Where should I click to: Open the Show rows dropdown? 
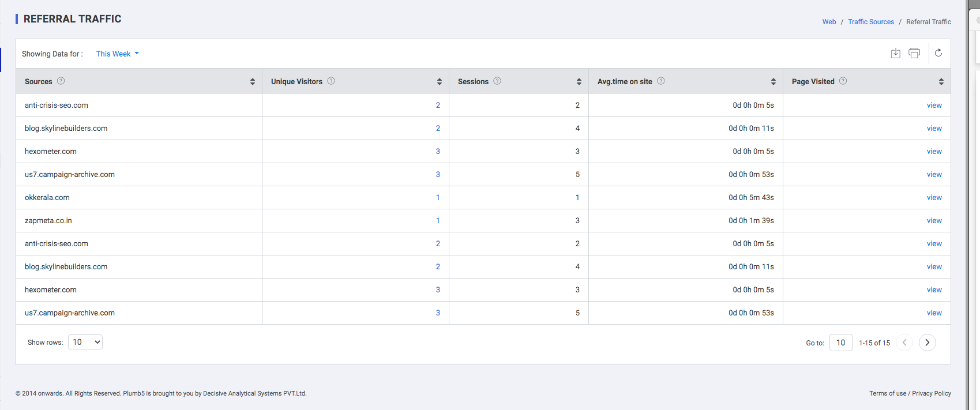pyautogui.click(x=85, y=342)
